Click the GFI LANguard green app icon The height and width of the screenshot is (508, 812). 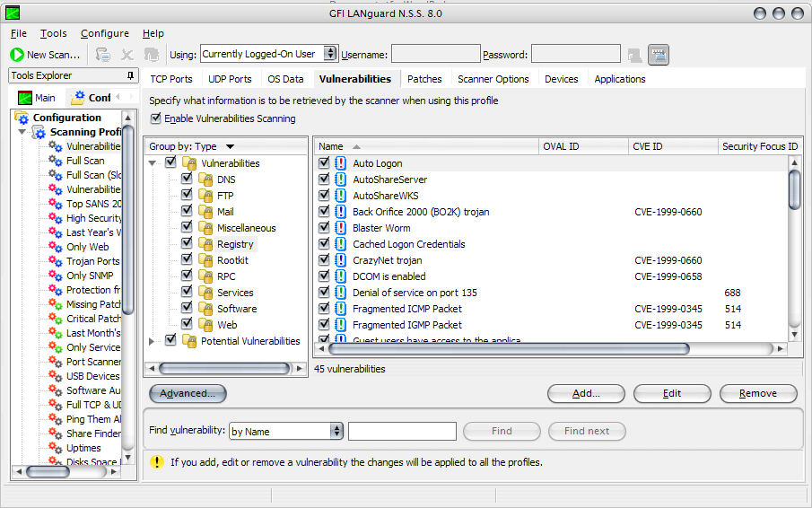click(13, 13)
